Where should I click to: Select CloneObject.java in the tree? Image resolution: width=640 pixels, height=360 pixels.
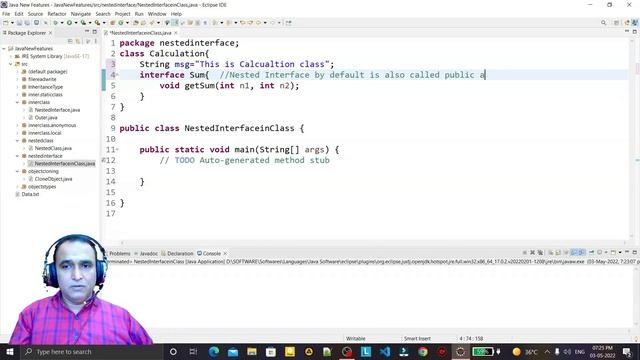pos(53,179)
